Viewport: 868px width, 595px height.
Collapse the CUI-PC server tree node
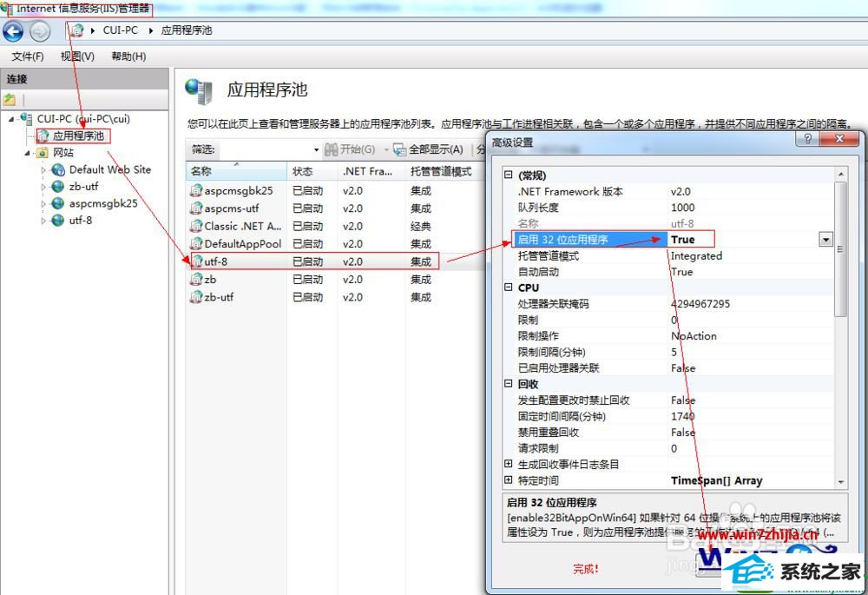point(11,119)
